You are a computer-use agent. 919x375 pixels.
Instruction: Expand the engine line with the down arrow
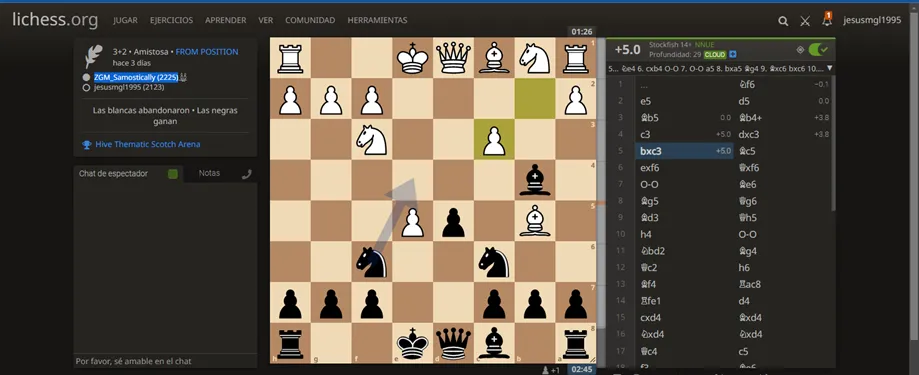coord(829,69)
